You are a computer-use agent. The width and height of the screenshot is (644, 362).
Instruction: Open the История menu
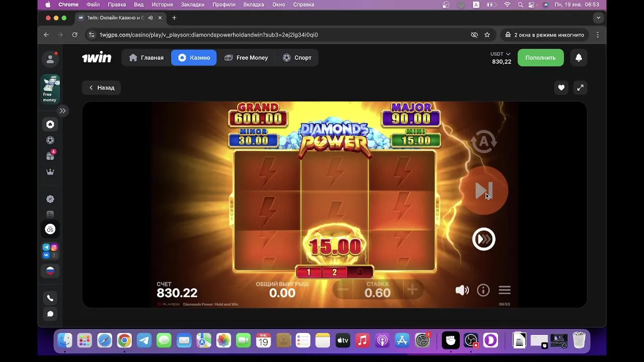click(162, 5)
